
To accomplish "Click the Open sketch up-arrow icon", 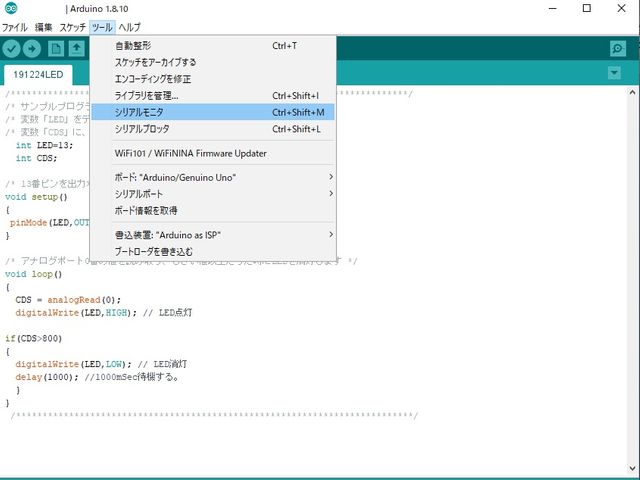I will pos(76,49).
